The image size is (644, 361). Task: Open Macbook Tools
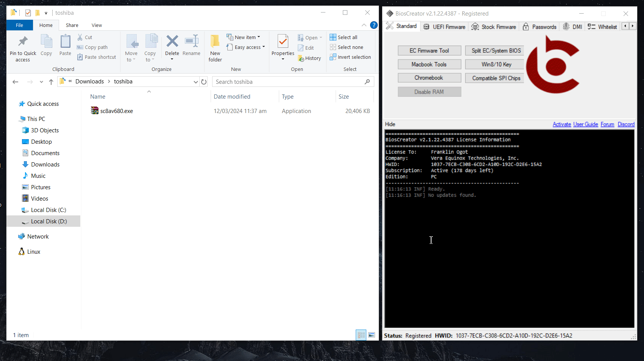[x=429, y=64]
